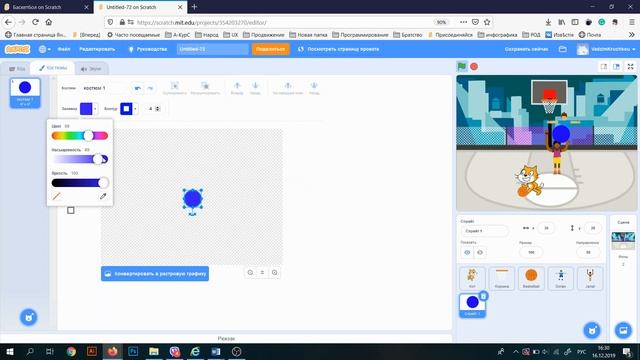Switch to the Sounds tab

(x=91, y=69)
